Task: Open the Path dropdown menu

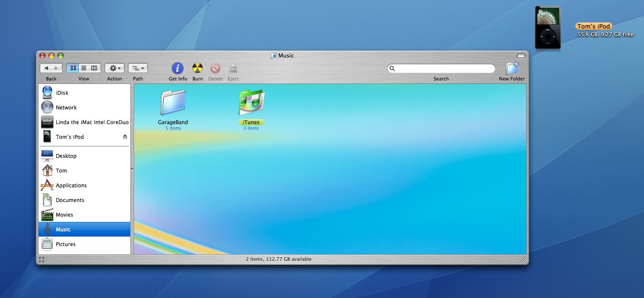Action: click(x=138, y=68)
